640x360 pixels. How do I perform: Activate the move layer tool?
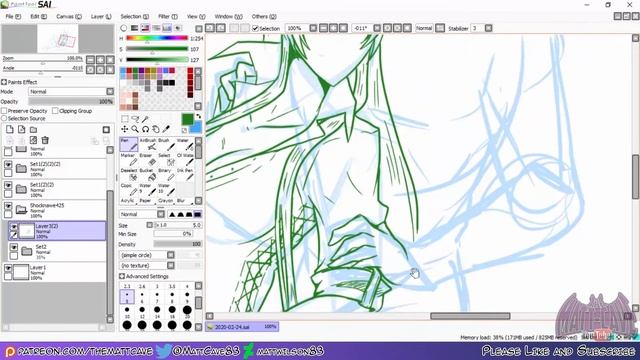(125, 129)
